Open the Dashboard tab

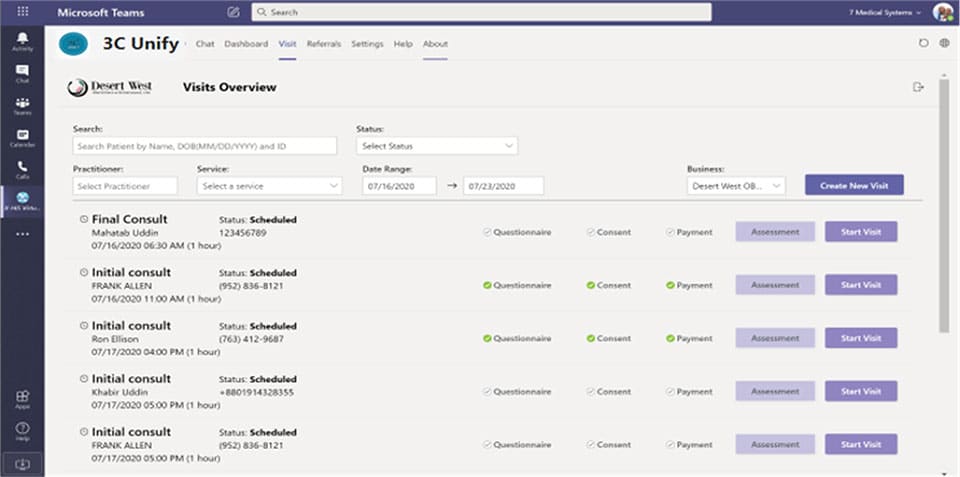[x=246, y=44]
